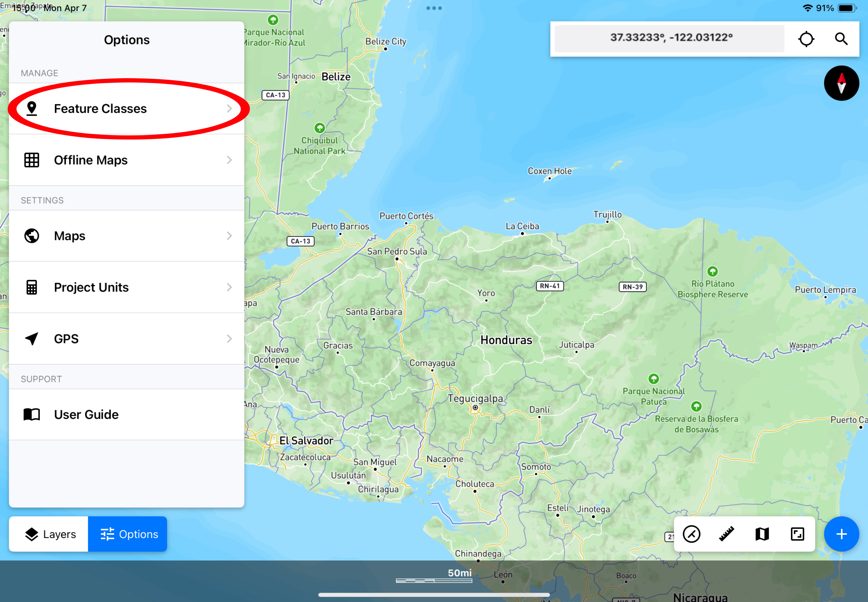Select the Options tab
This screenshot has height=602, width=868.
[128, 534]
